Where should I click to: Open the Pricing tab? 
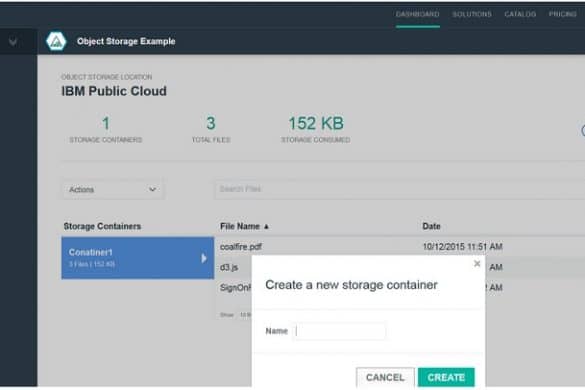[x=563, y=14]
